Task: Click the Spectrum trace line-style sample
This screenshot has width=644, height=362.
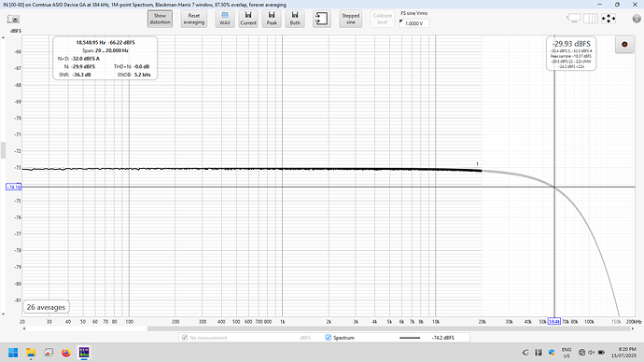Action: click(x=410, y=338)
